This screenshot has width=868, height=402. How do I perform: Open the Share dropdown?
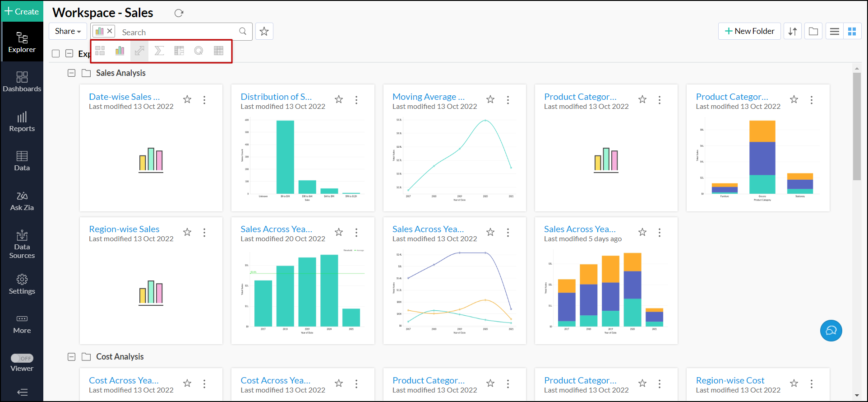point(68,31)
